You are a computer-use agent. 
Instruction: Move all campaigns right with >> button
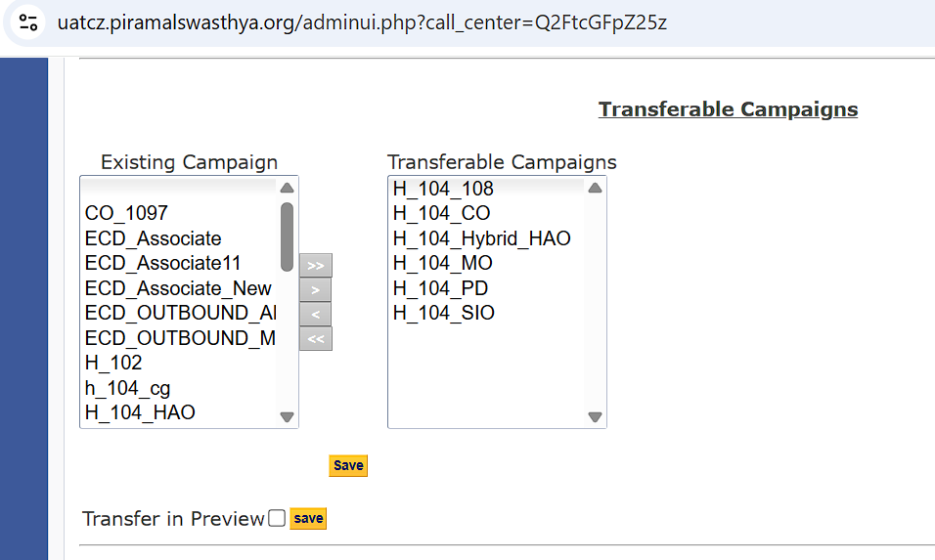point(315,265)
